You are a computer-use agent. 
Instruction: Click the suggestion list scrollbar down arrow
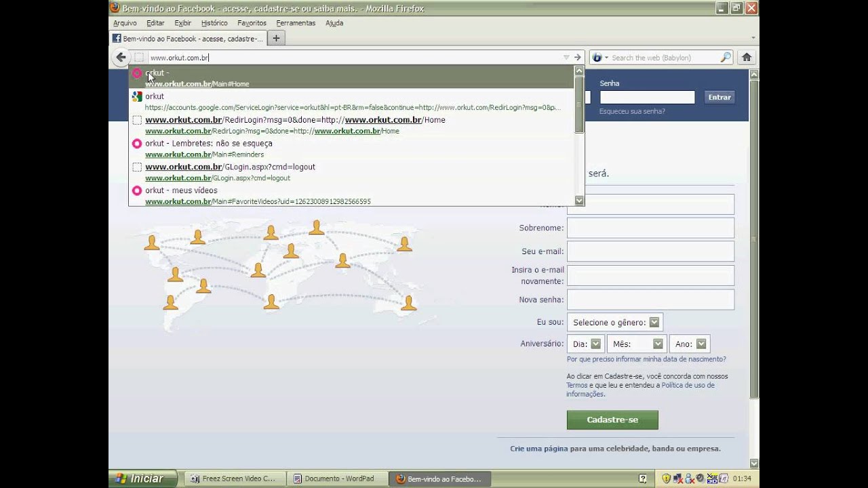(579, 201)
